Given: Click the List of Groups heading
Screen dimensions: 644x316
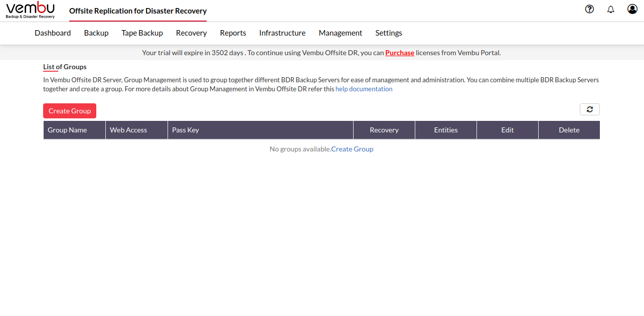Looking at the screenshot, I should (x=65, y=67).
